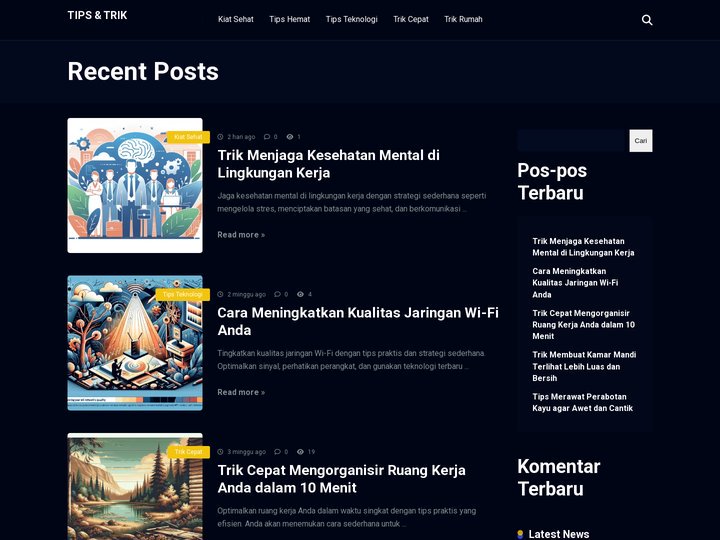720x540 pixels.
Task: Open sidebar link Trik Membuat Kamar Mandi
Action: point(584,366)
